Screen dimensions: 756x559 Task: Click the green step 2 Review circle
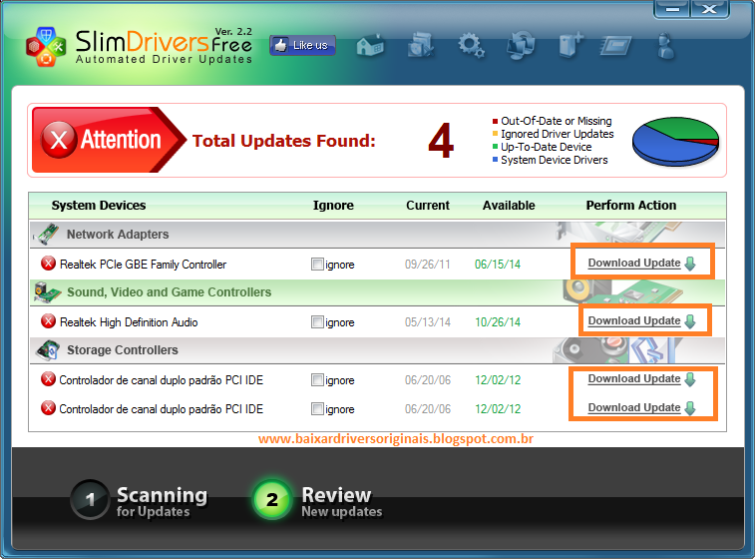[272, 499]
